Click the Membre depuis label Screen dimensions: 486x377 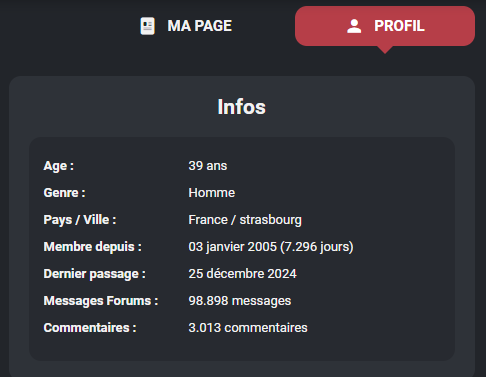coord(92,247)
